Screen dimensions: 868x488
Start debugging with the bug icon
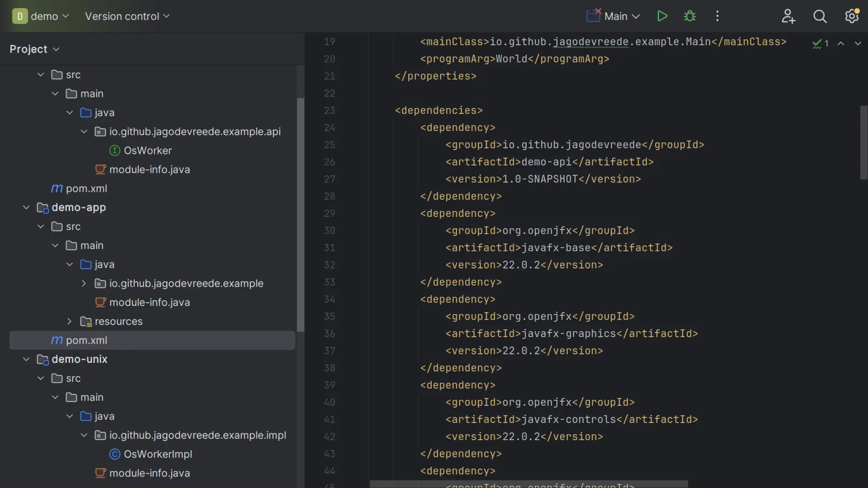690,16
